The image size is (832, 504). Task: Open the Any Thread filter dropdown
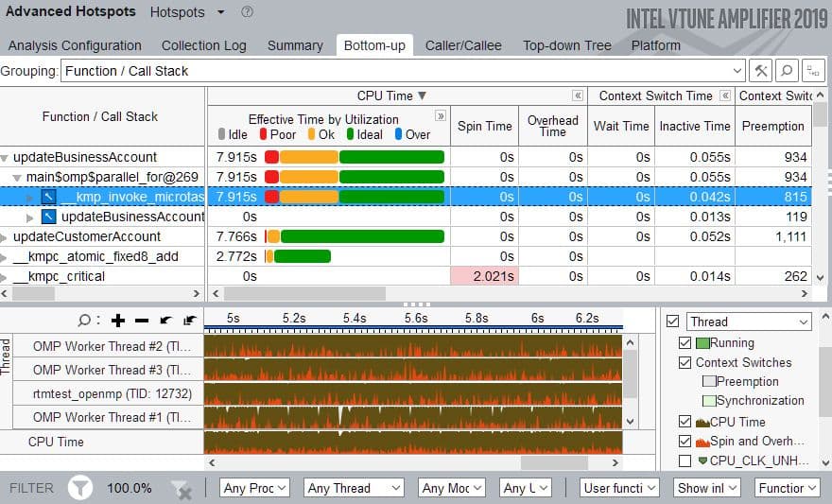pyautogui.click(x=355, y=488)
